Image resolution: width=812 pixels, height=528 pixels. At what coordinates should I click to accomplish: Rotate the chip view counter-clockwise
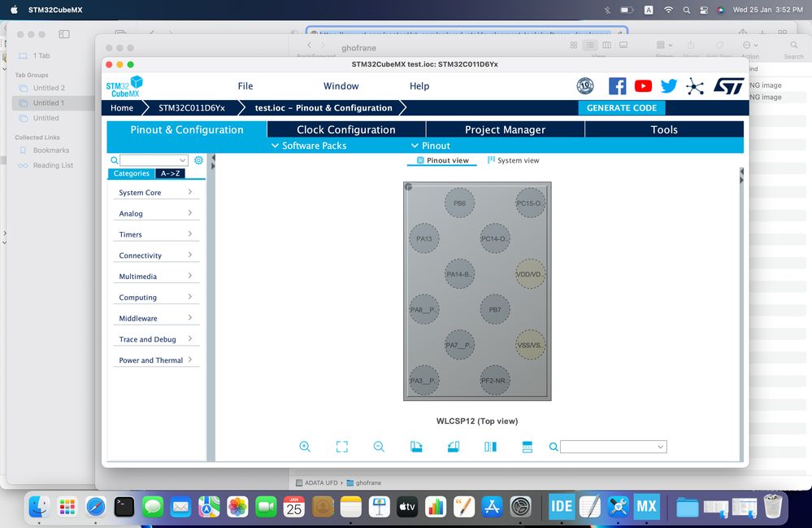(x=453, y=447)
